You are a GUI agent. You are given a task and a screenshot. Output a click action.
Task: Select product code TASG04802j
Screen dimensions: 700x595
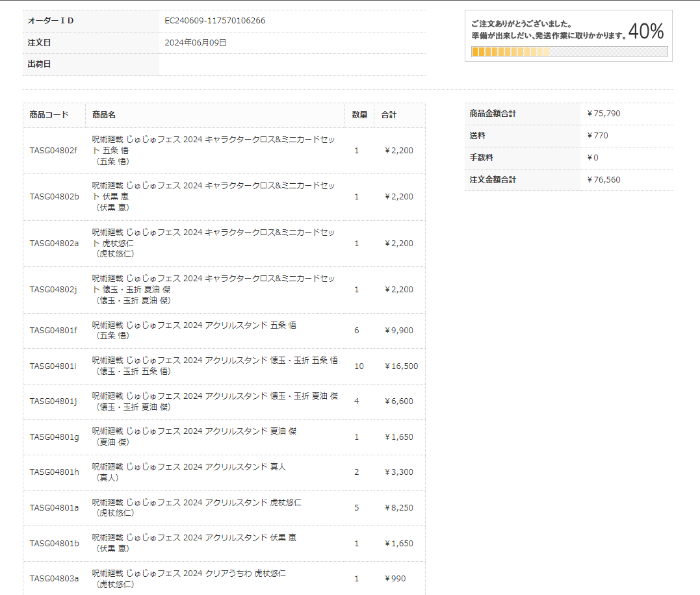click(x=53, y=290)
